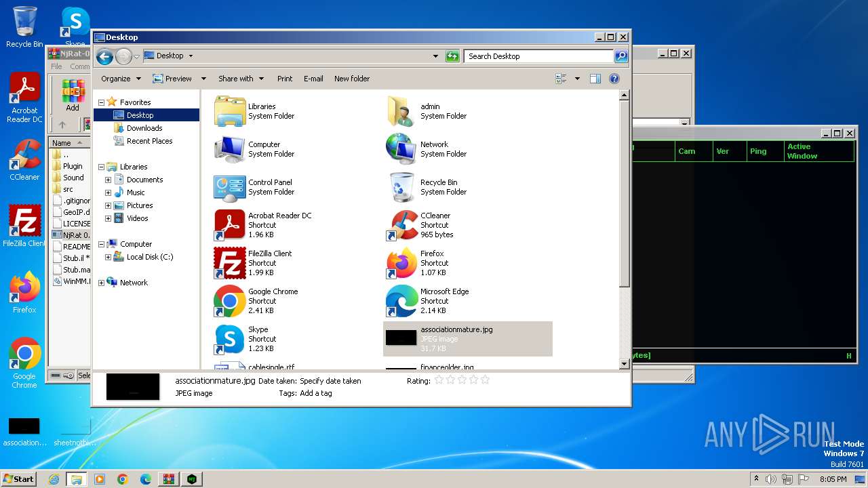Open the Start menu
The height and width of the screenshot is (488, 868).
click(x=18, y=479)
